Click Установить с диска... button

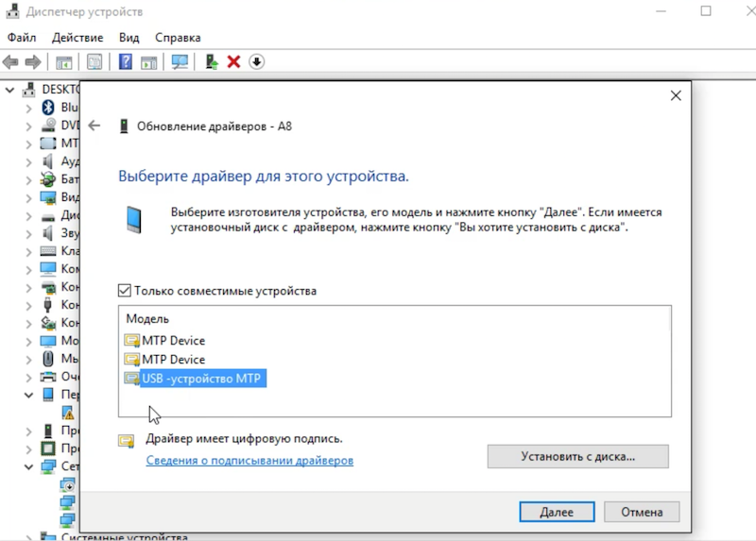(578, 456)
